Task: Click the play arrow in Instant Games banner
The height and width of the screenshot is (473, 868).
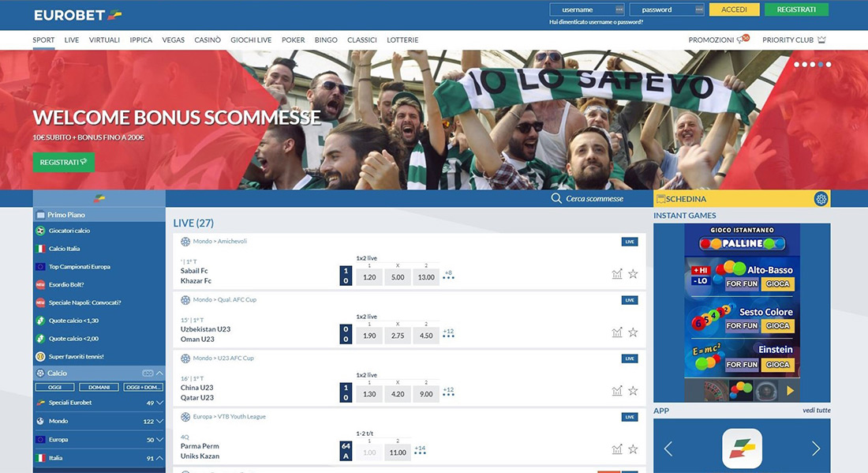Action: [790, 390]
